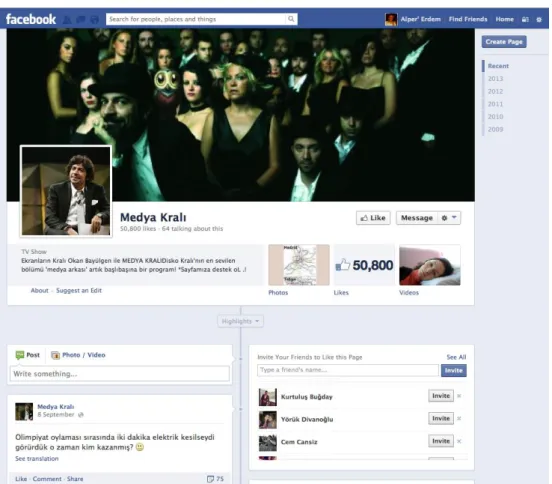Viewport: 552px width, 484px height.
Task: Click See All invite link
Action: (456, 357)
